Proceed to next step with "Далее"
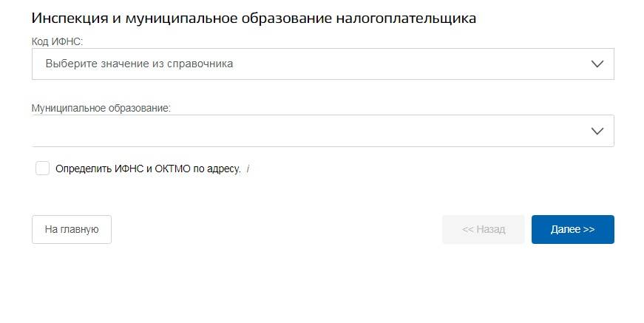The width and height of the screenshot is (644, 323). pos(572,229)
